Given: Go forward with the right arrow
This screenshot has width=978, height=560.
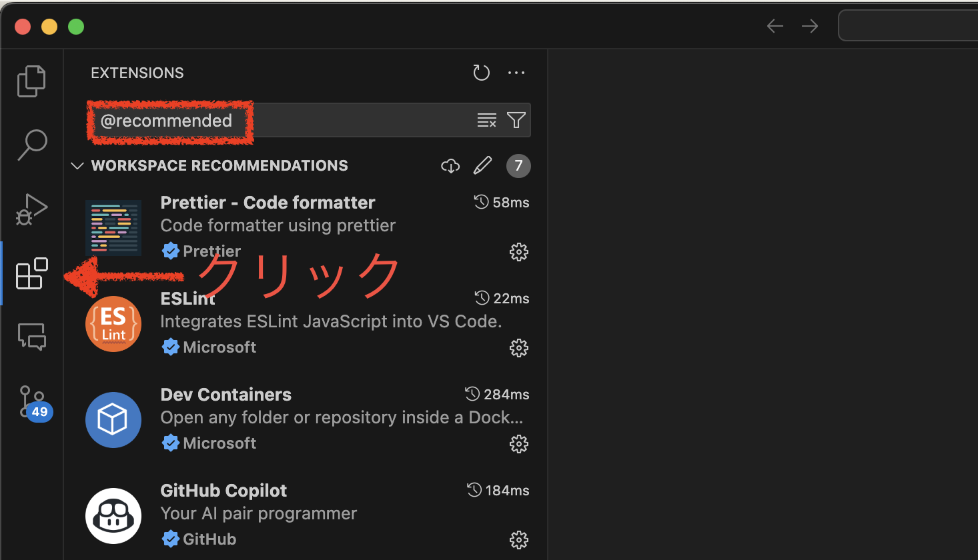Looking at the screenshot, I should point(810,26).
